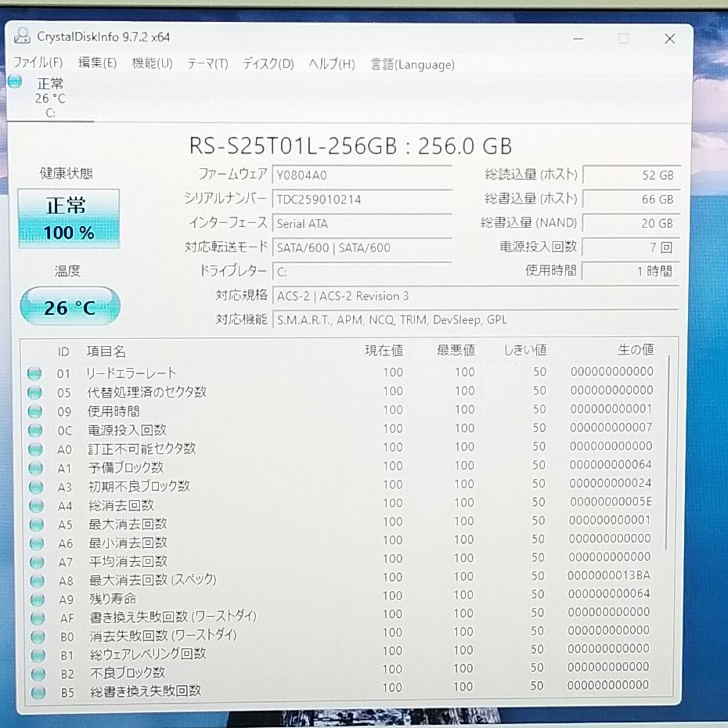Click status orb for A0 訂正不可能セクタ数 row
The width and height of the screenshot is (728, 728).
coord(36,449)
